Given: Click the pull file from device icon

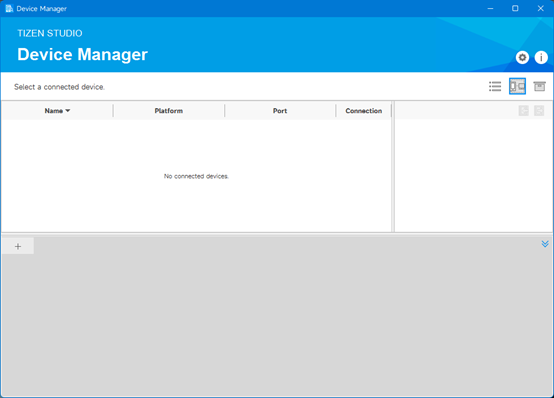Looking at the screenshot, I should click(539, 111).
